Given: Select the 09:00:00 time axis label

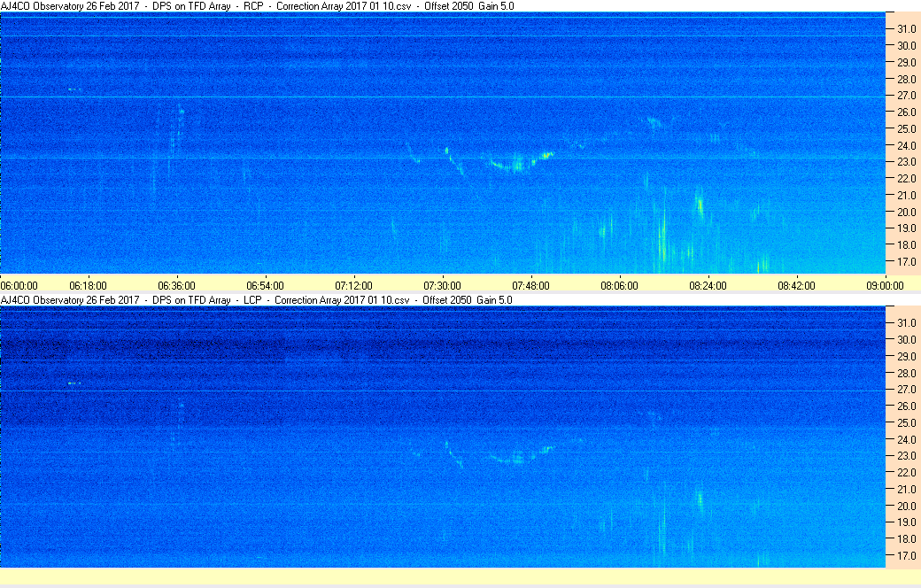Looking at the screenshot, I should pyautogui.click(x=886, y=285).
